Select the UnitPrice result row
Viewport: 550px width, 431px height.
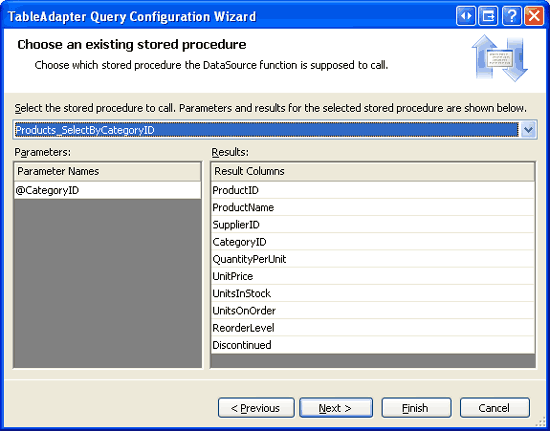coord(373,276)
